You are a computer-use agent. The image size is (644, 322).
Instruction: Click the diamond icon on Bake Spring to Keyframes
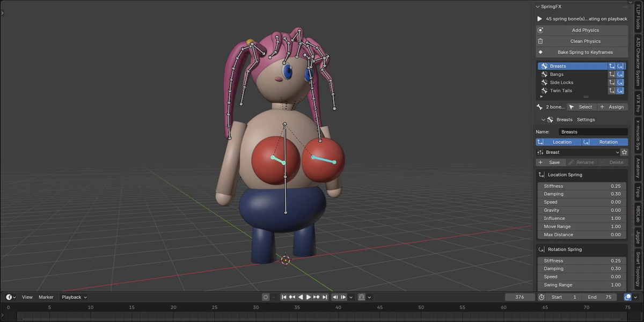[x=540, y=52]
